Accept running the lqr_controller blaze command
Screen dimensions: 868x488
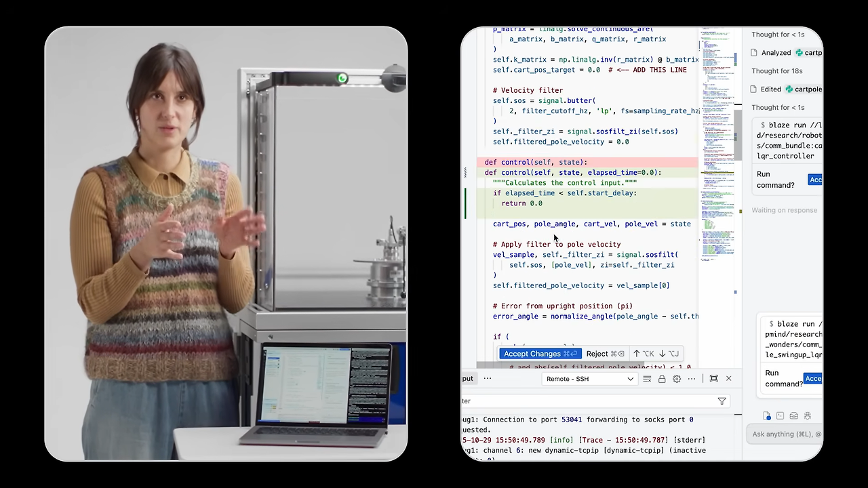point(815,180)
